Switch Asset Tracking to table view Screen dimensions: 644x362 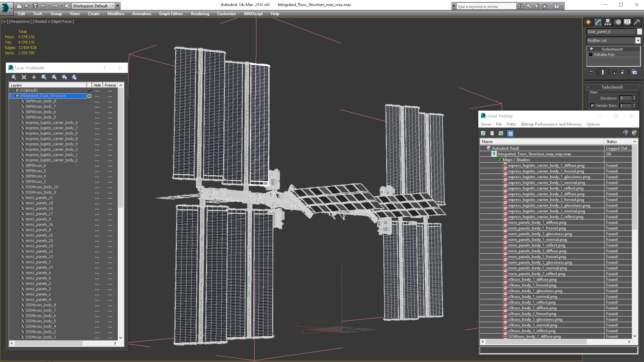click(x=510, y=133)
